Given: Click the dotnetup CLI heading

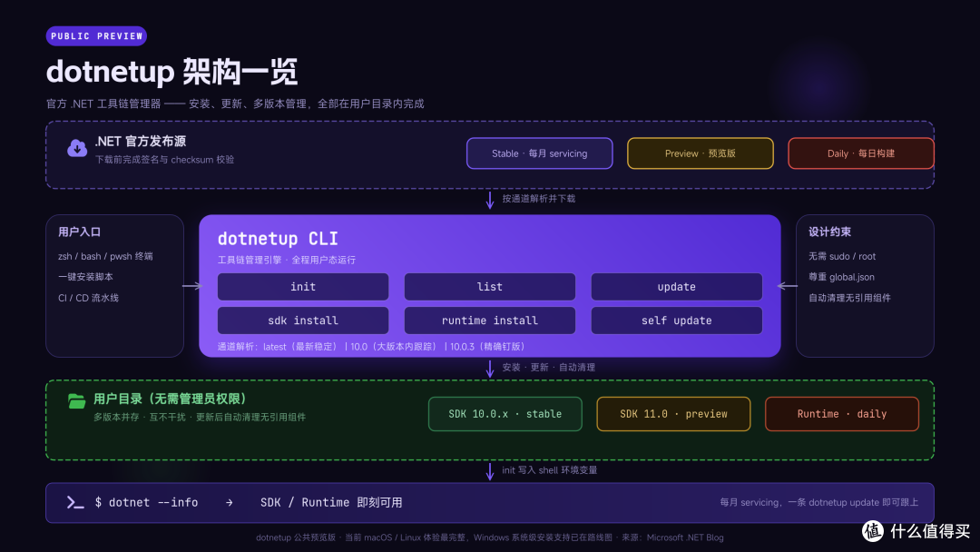Looking at the screenshot, I should (x=278, y=239).
